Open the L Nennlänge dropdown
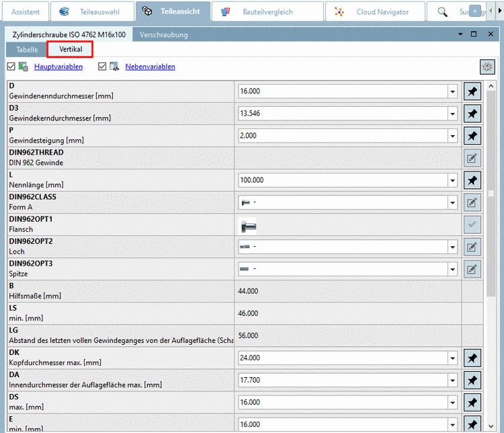Viewport: 504px width, 433px height. click(452, 180)
